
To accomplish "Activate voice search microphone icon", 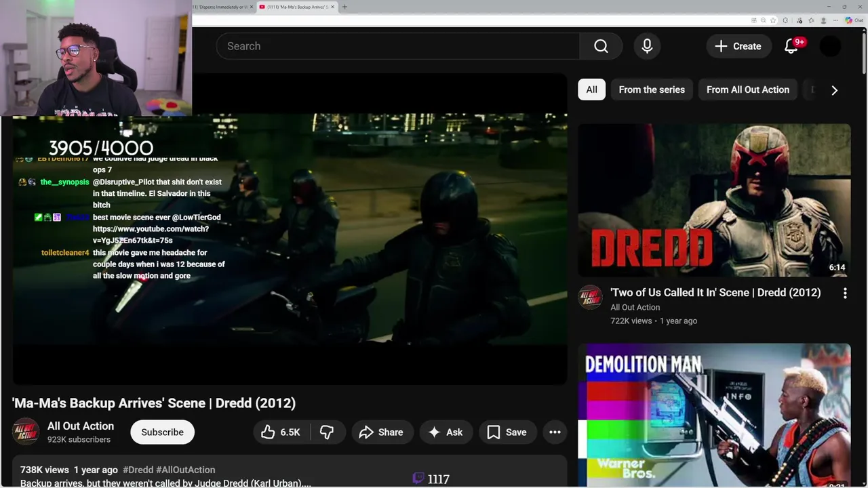I will pos(647,46).
